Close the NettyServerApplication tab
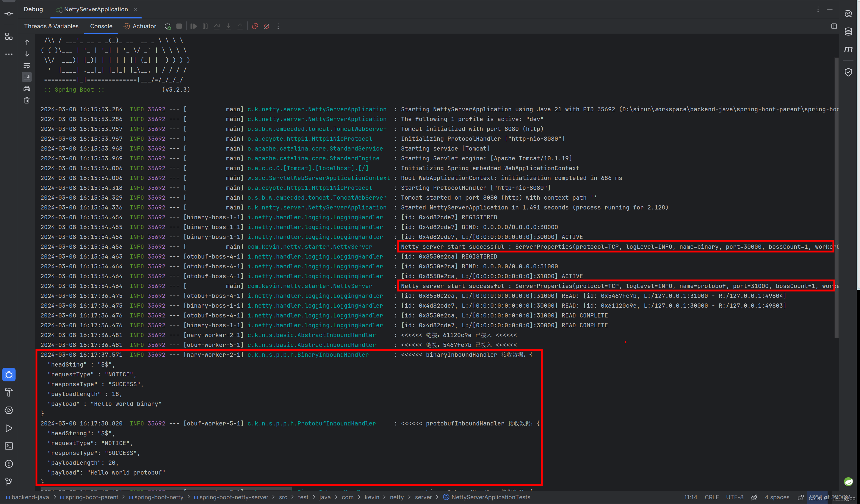The height and width of the screenshot is (504, 860). click(x=135, y=9)
